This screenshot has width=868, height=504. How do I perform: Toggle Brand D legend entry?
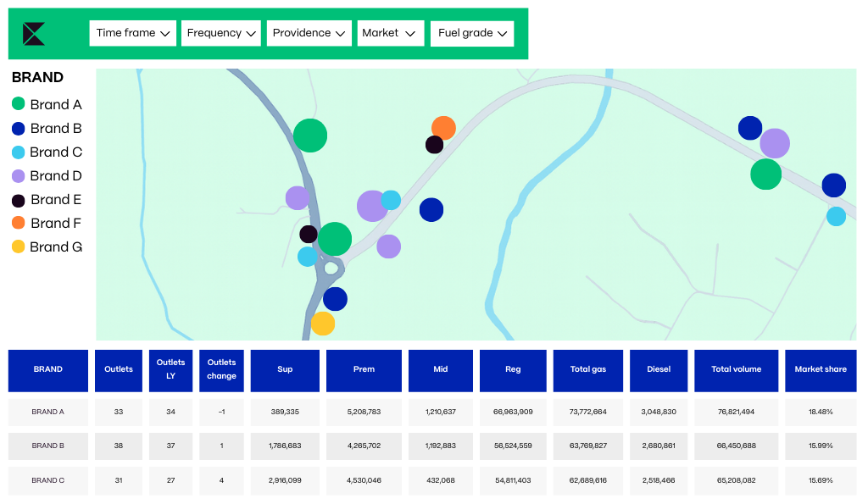pos(47,175)
